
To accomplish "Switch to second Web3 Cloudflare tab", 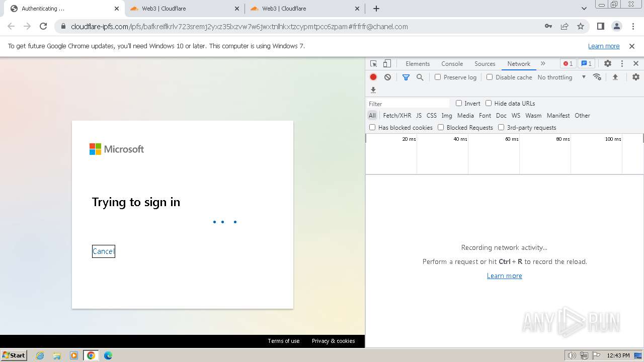I will 305,9.
